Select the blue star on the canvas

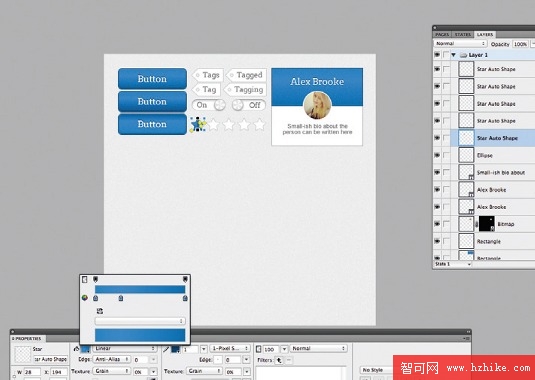pyautogui.click(x=198, y=124)
